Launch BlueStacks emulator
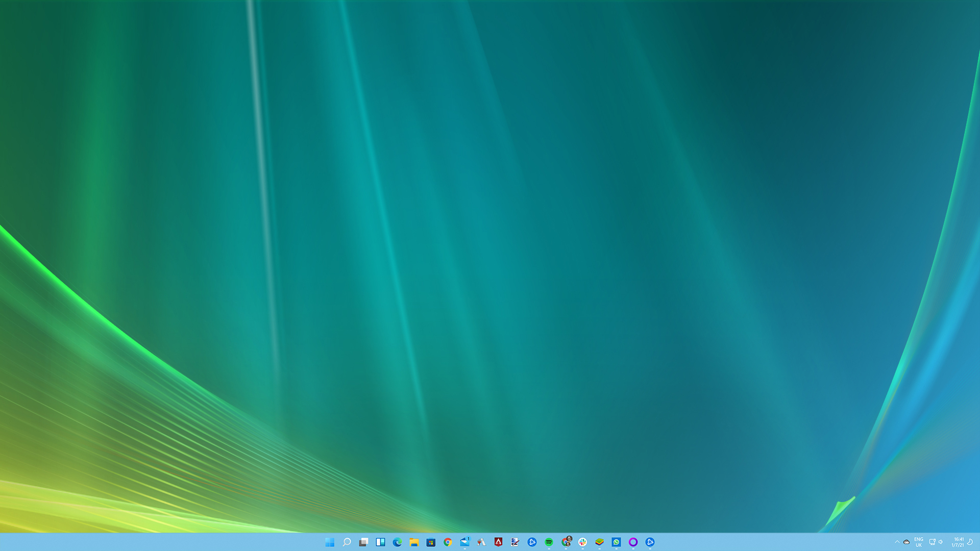This screenshot has width=980, height=551. click(x=599, y=542)
